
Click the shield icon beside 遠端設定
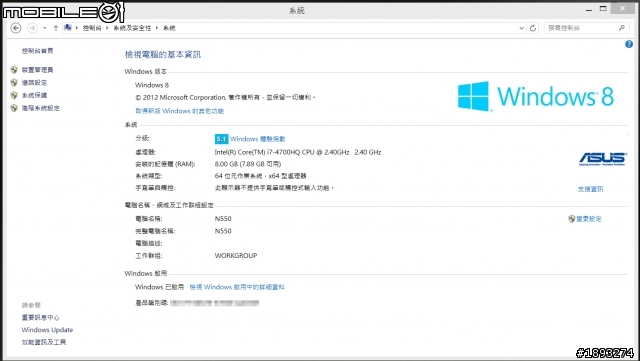pyautogui.click(x=14, y=82)
